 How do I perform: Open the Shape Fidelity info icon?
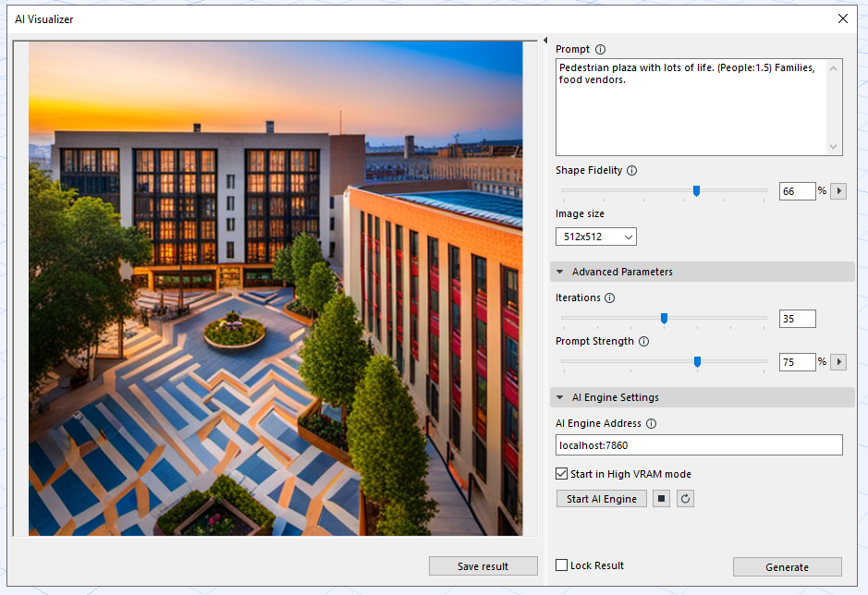tap(631, 171)
